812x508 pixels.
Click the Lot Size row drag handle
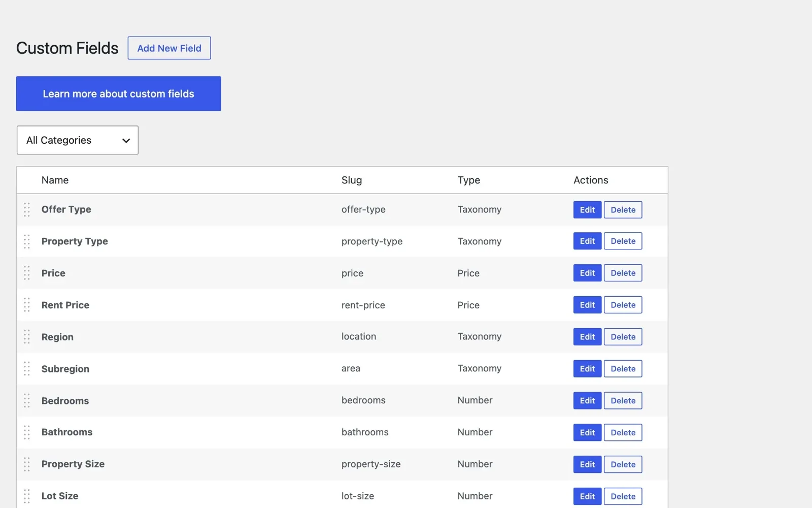(27, 496)
